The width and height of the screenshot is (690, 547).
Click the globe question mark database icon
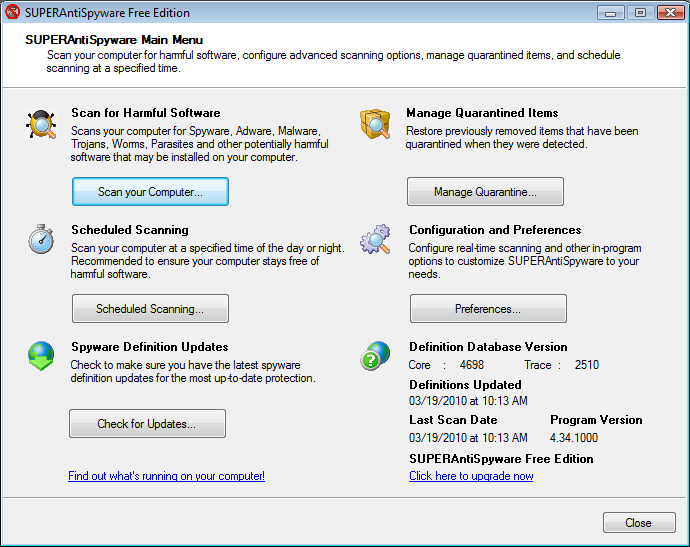click(x=375, y=357)
